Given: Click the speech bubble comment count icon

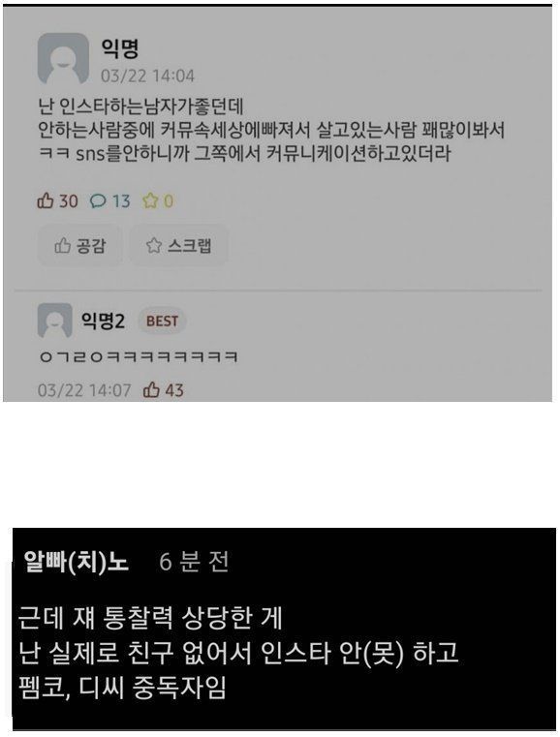Looking at the screenshot, I should click(x=98, y=201).
